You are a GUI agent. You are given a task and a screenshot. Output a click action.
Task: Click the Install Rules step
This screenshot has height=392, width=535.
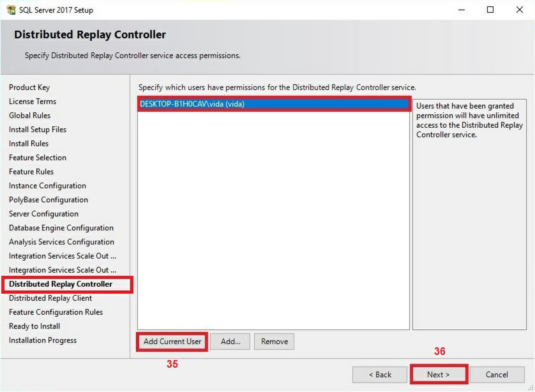coord(29,144)
